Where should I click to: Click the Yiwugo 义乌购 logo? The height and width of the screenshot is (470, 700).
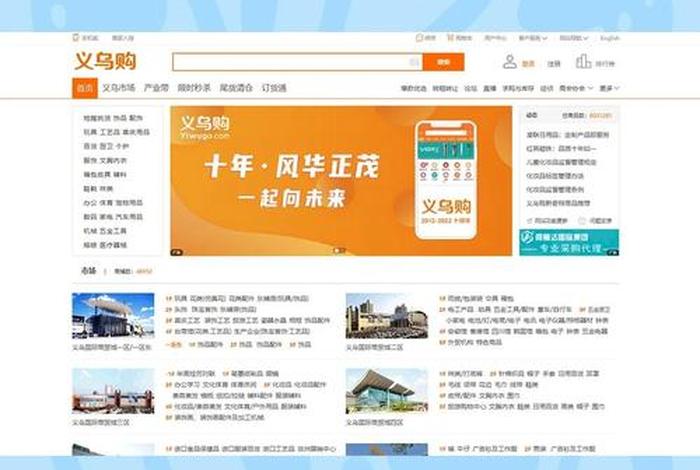coord(105,61)
